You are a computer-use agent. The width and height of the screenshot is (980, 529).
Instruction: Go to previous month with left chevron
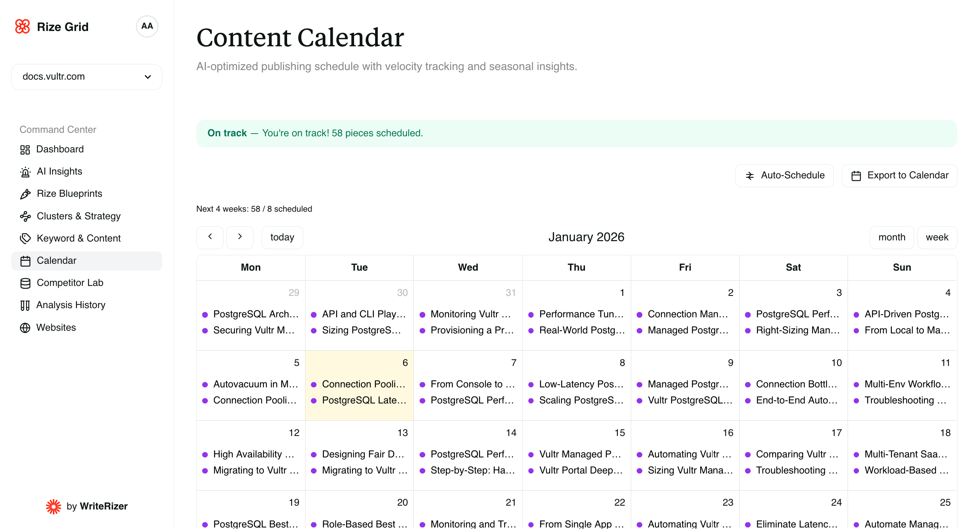[210, 237]
